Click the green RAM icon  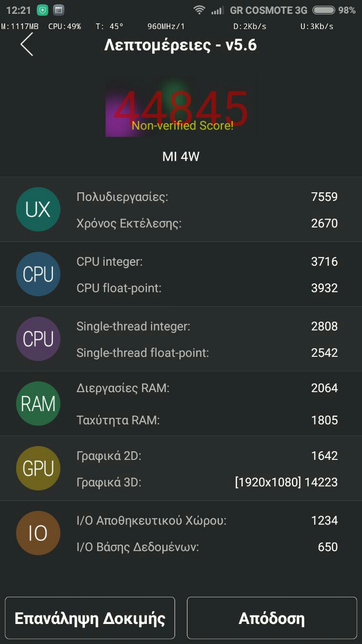38,404
